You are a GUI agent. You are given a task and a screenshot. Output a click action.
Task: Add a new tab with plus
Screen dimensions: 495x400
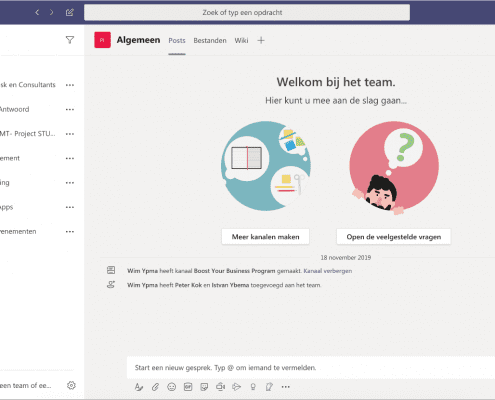(261, 40)
